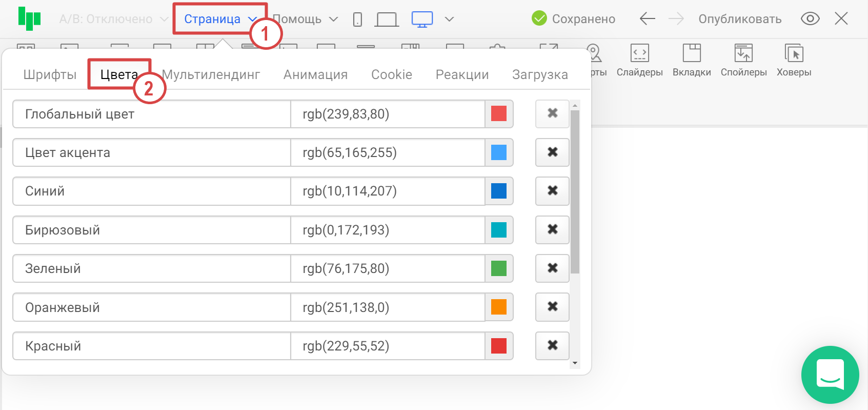This screenshot has height=410, width=868.
Task: Select desktop monitor preview
Action: [422, 19]
